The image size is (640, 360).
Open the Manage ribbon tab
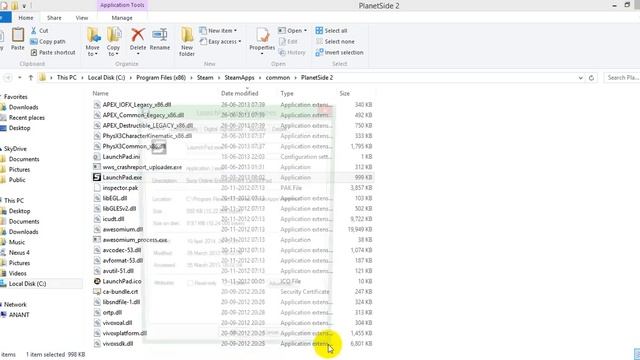point(122,18)
